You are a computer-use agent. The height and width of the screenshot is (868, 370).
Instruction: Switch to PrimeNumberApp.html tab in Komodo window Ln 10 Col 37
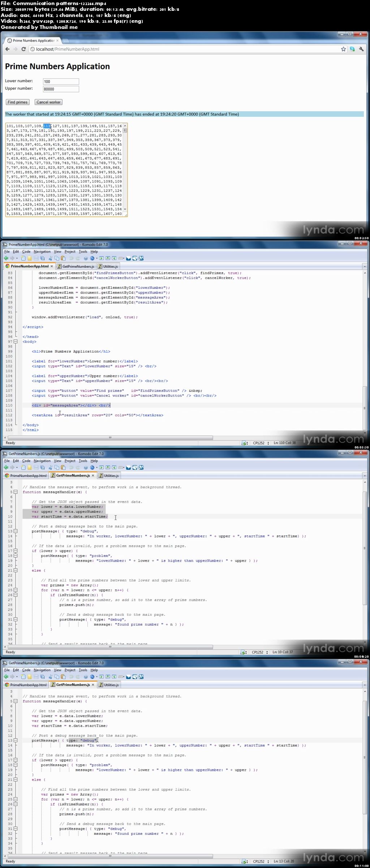tap(26, 476)
